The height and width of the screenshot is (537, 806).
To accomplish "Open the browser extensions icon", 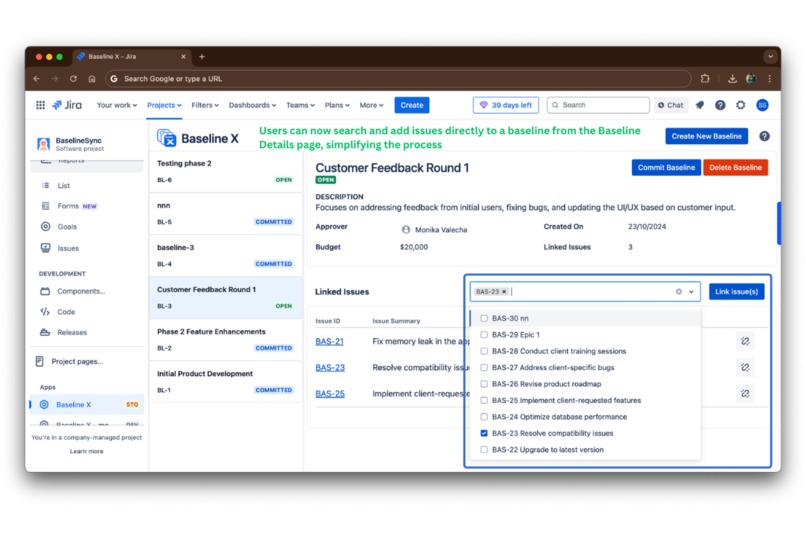I will click(705, 79).
